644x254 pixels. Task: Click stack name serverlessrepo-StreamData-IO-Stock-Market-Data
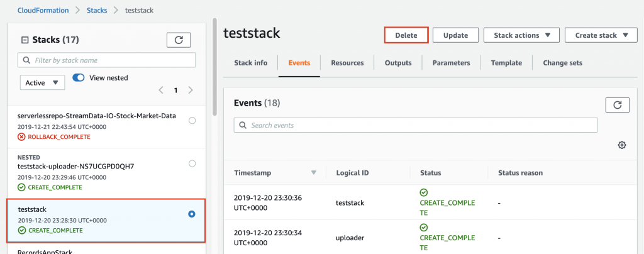coord(97,116)
